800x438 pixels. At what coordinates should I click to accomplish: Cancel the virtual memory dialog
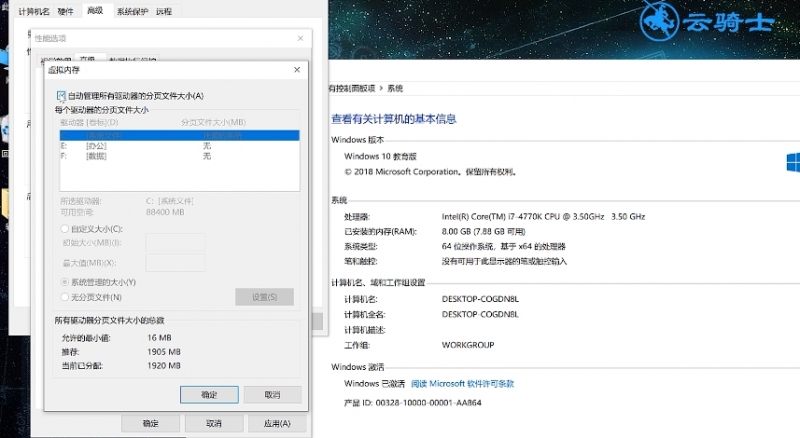pyautogui.click(x=272, y=395)
